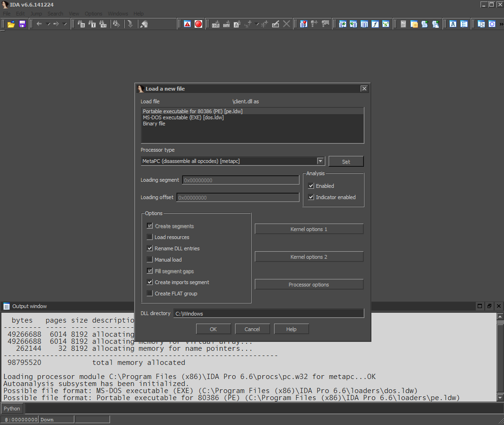Open the File menu
This screenshot has height=425, width=504.
click(7, 14)
